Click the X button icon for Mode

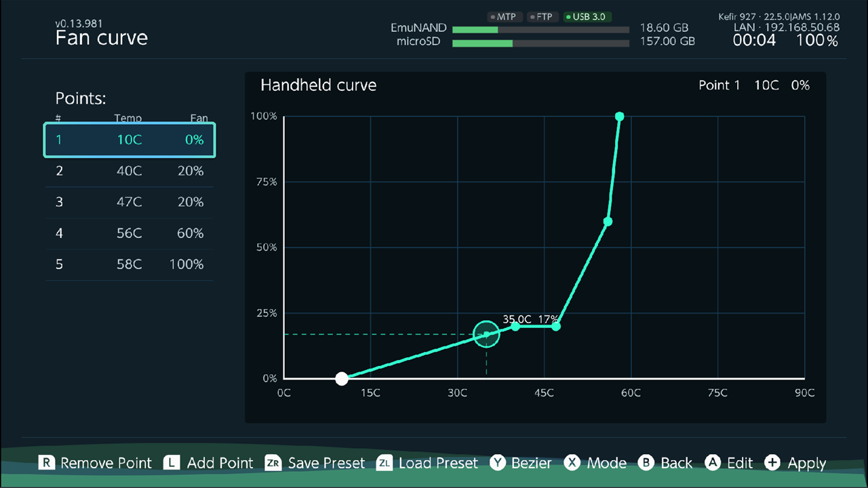573,463
